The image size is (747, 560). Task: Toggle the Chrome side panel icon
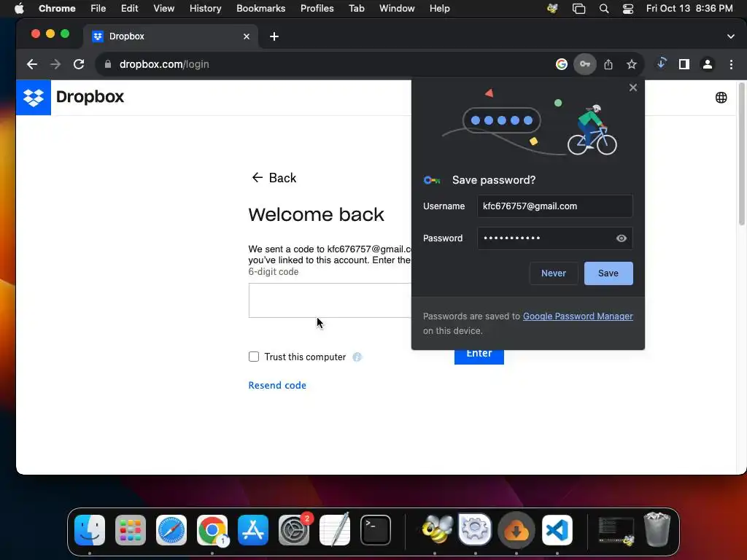point(684,64)
